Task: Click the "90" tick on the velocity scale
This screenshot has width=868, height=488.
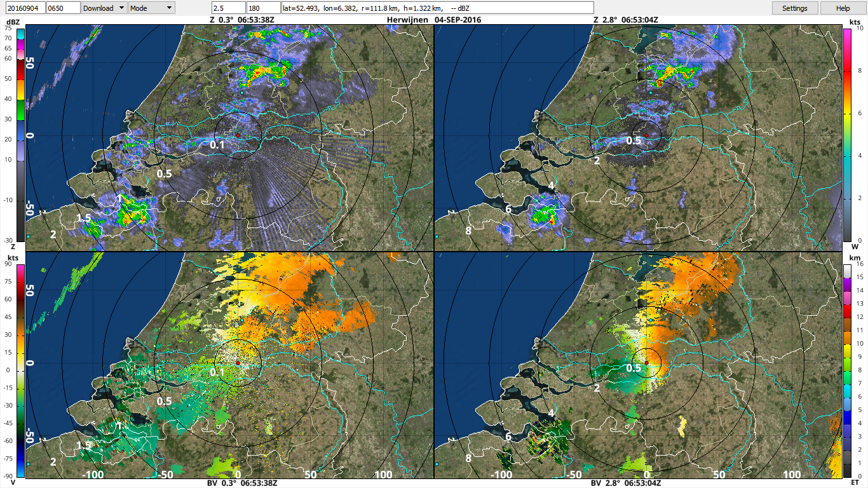Action: click(x=10, y=264)
